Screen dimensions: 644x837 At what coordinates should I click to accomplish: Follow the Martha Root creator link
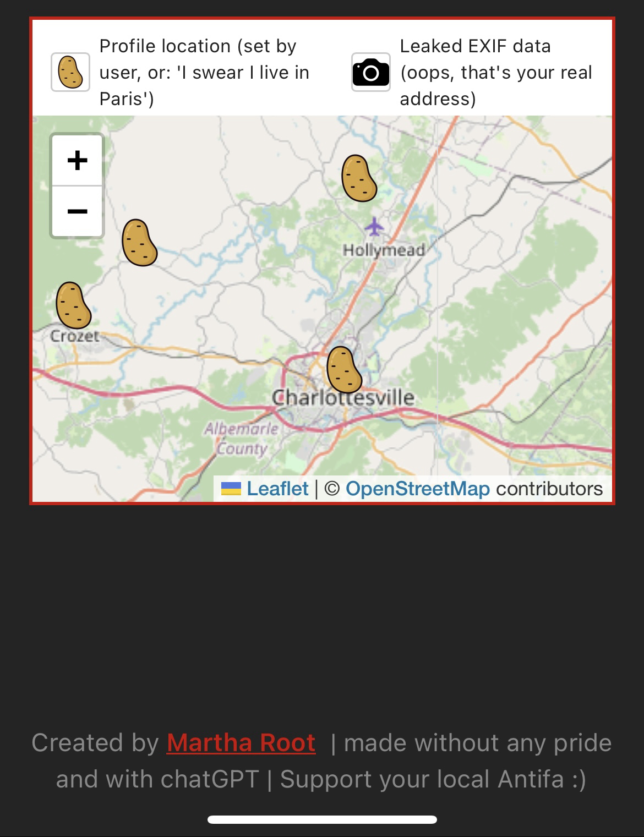(x=241, y=742)
